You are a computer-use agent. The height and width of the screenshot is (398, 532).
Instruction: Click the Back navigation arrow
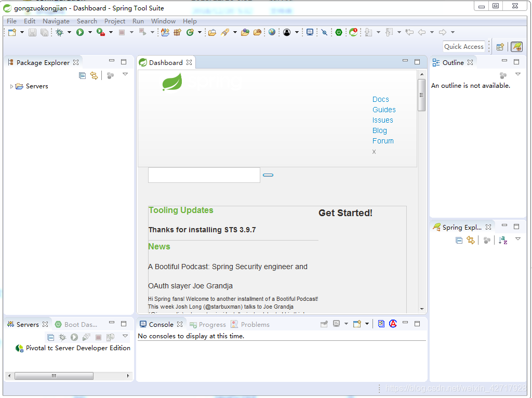pos(422,32)
